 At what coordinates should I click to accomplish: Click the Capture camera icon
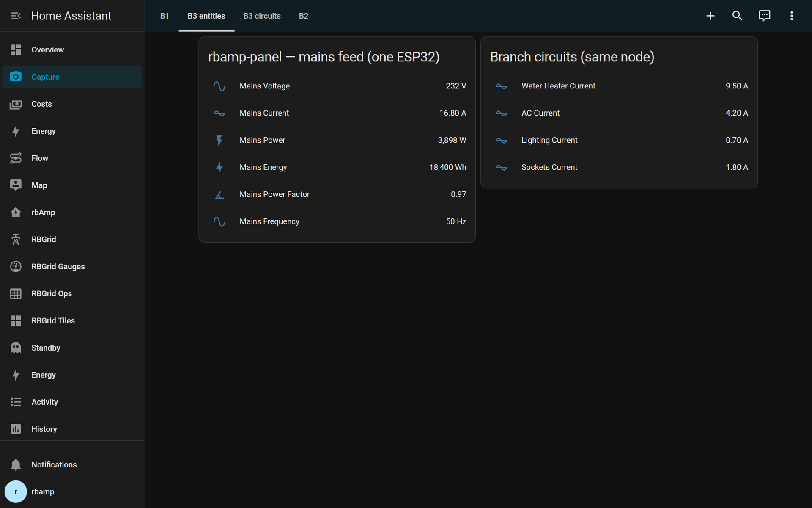16,77
